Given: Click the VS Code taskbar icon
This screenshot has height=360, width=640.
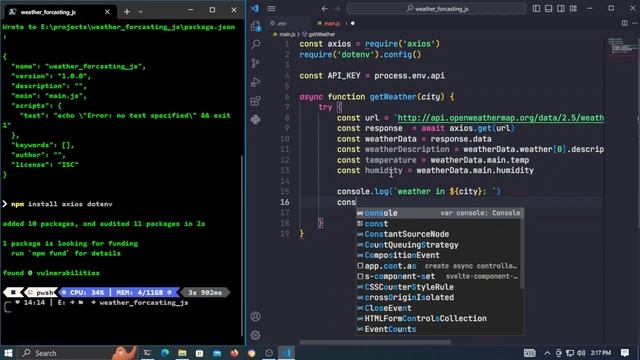Looking at the screenshot, I should tap(286, 353).
